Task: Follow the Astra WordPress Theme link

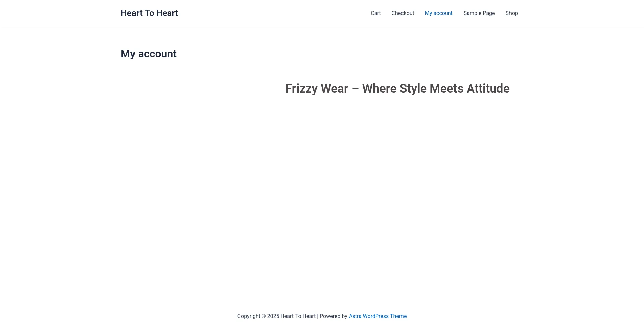Action: point(378,316)
